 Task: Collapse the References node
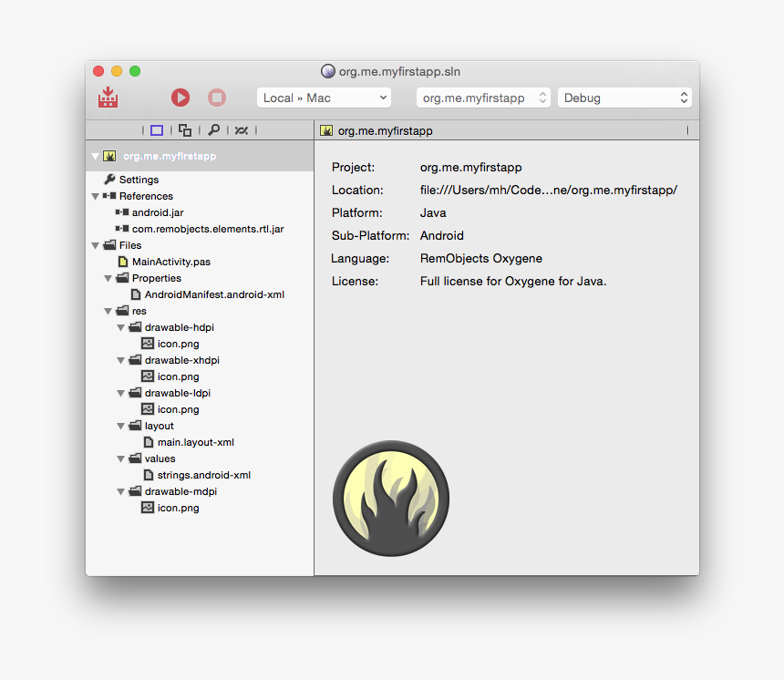pos(95,197)
